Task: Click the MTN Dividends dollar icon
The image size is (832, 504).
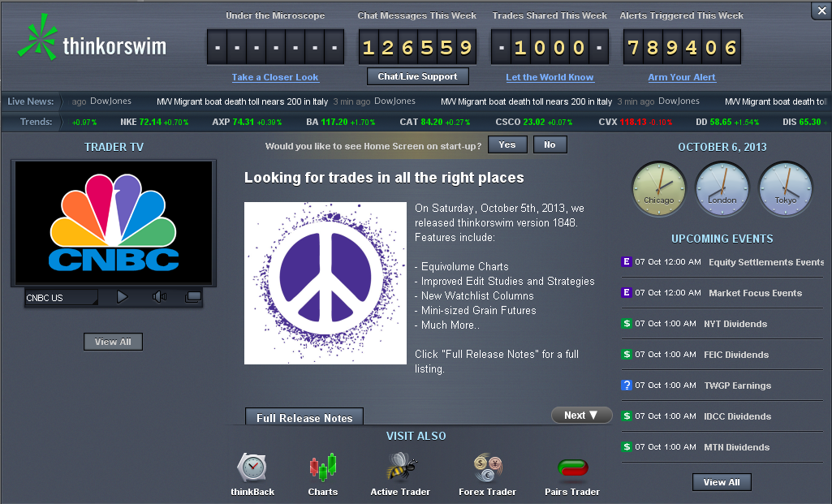Action: [626, 446]
